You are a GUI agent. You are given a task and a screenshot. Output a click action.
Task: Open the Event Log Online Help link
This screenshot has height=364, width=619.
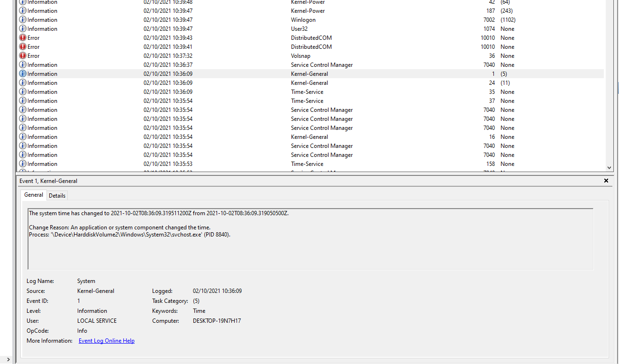(107, 341)
